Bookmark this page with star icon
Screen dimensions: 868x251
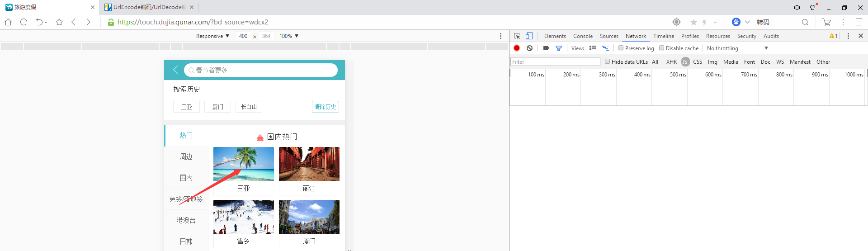point(59,22)
